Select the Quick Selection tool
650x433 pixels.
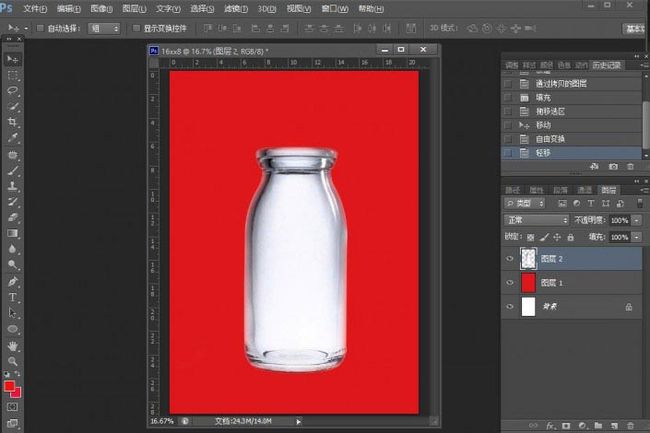[12, 106]
